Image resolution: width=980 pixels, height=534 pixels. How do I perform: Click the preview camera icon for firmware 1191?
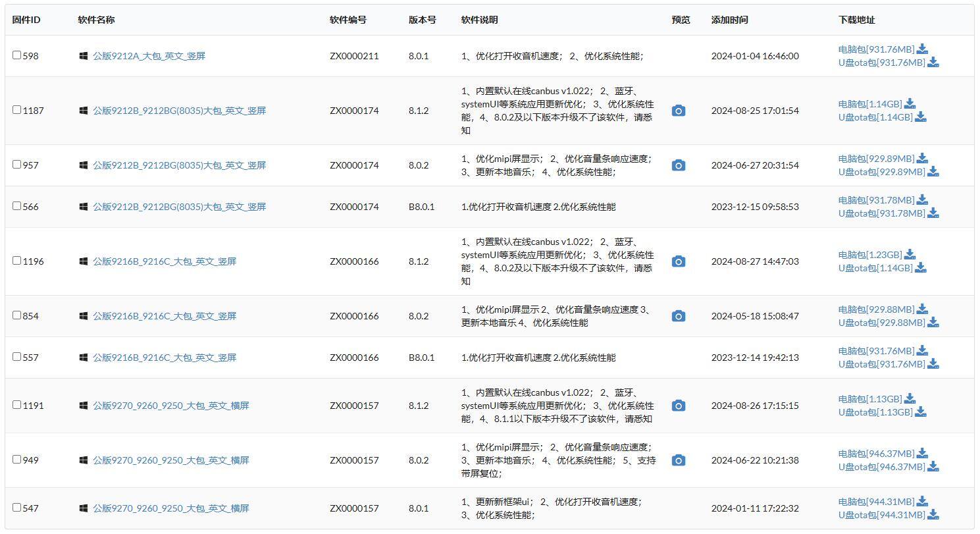(678, 406)
